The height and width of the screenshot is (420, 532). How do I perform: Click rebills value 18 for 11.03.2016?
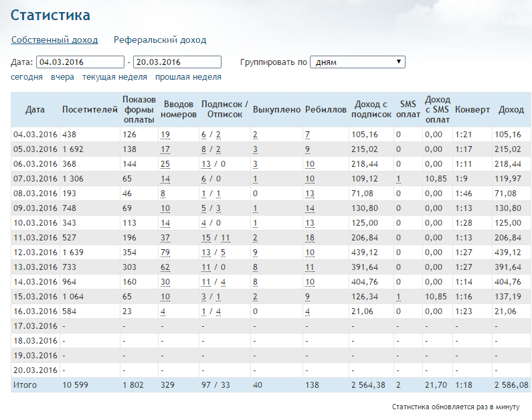310,238
